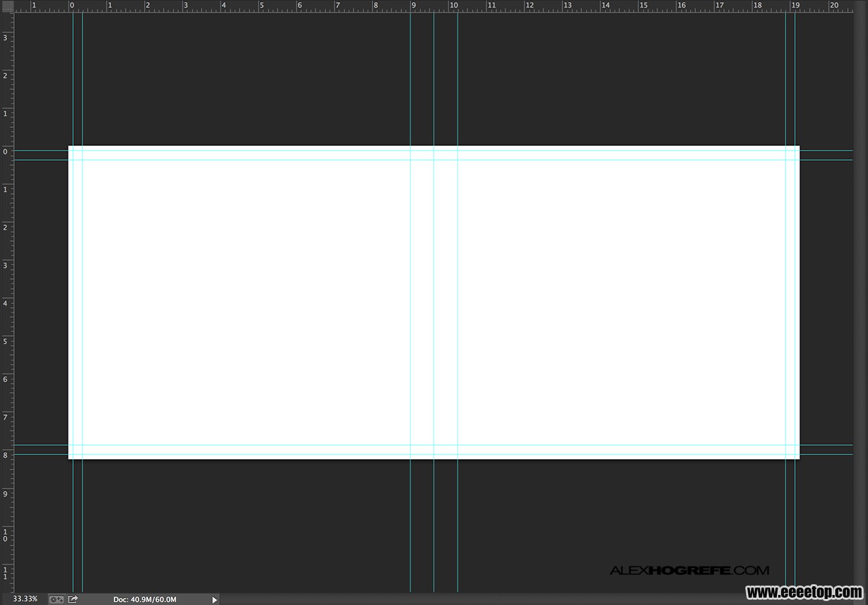This screenshot has width=868, height=605.
Task: Click the ruler origin corner box
Action: point(7,5)
